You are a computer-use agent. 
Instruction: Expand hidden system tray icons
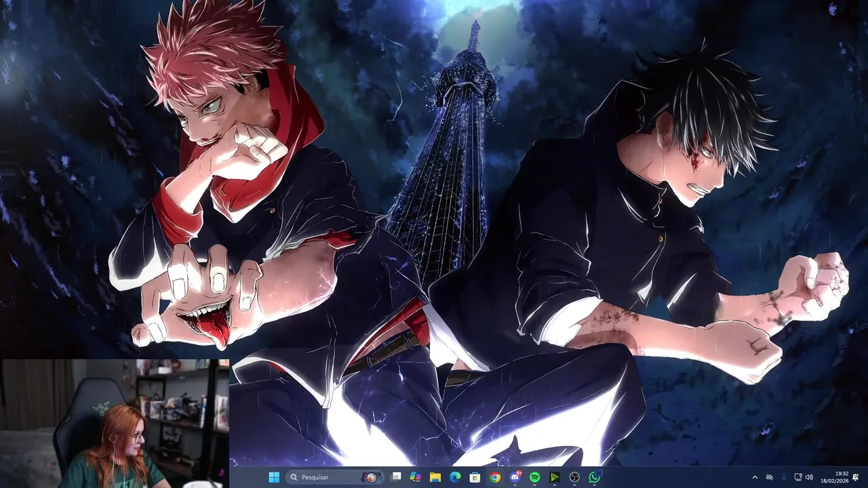click(755, 477)
